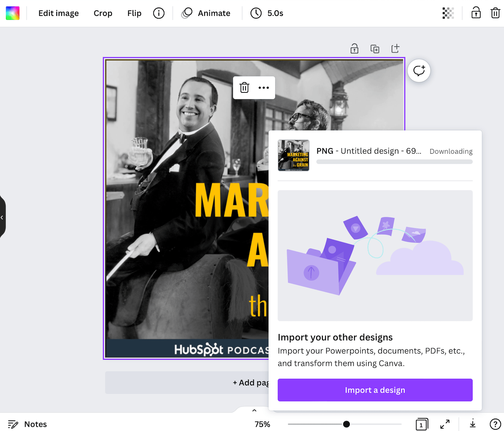Click the zoom slider handle
Image resolution: width=504 pixels, height=431 pixels.
347,424
